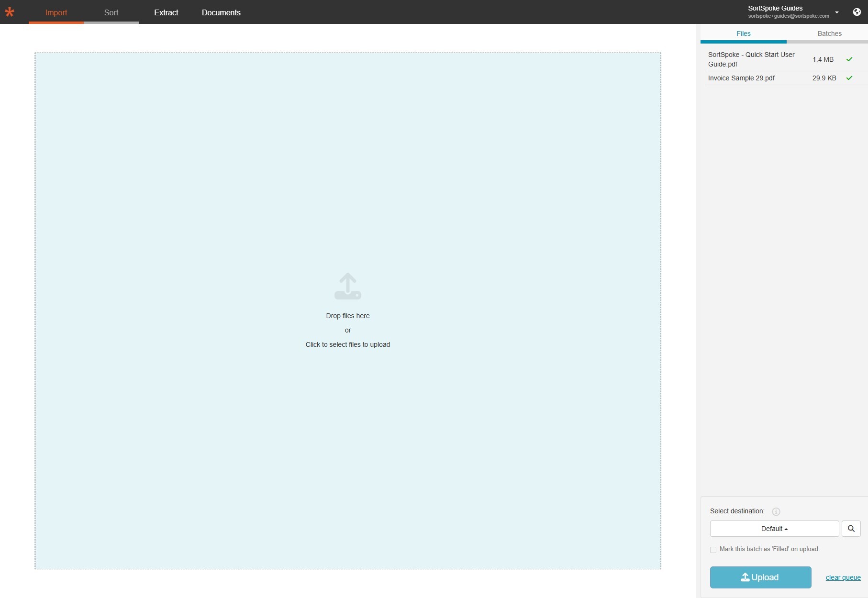Expand the SortSpoke Guides account dropdown

[x=837, y=12]
